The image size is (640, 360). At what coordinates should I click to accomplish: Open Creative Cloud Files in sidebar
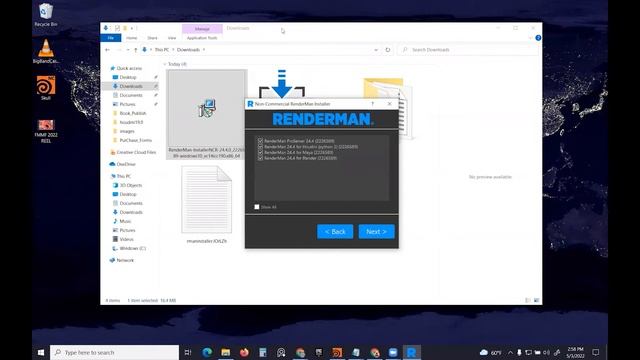coord(136,152)
